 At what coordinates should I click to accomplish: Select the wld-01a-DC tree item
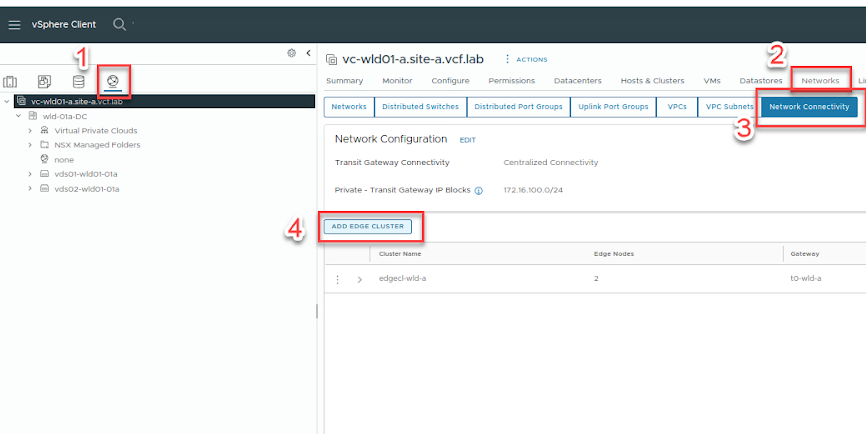65,117
